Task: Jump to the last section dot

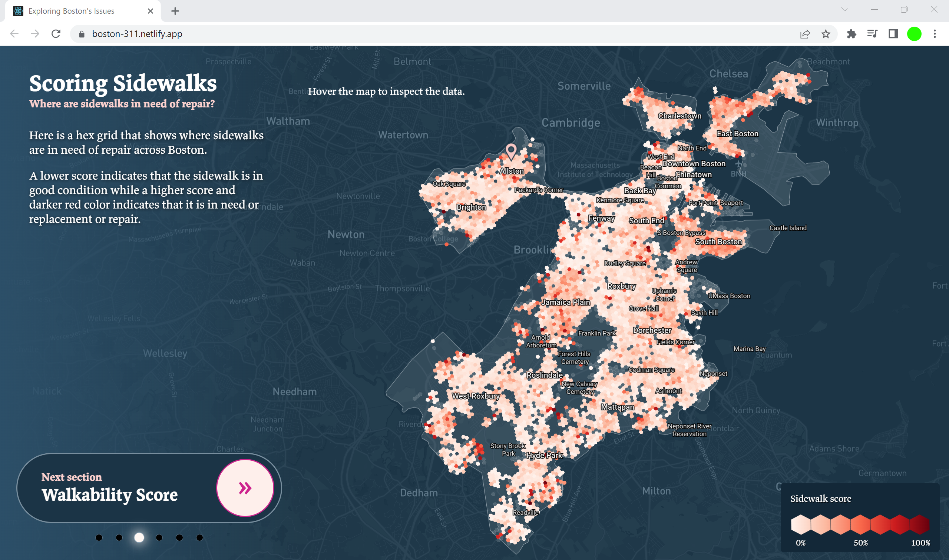Action: pyautogui.click(x=199, y=537)
